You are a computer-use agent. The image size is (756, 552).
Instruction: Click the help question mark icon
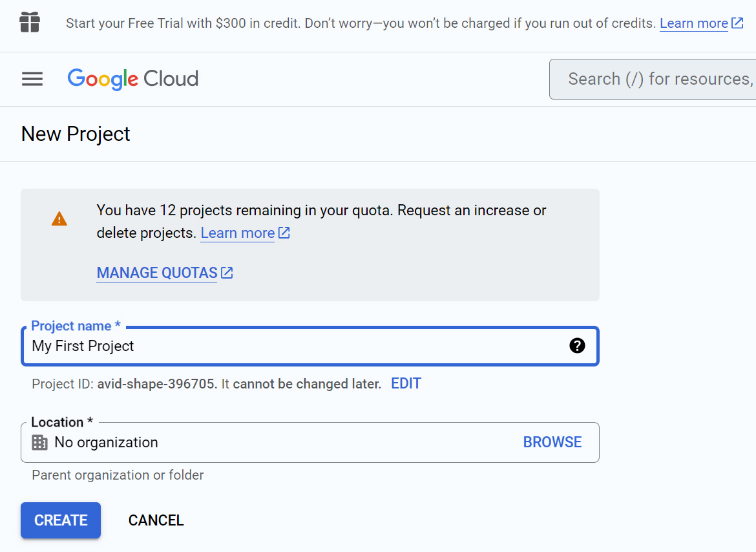(x=577, y=346)
